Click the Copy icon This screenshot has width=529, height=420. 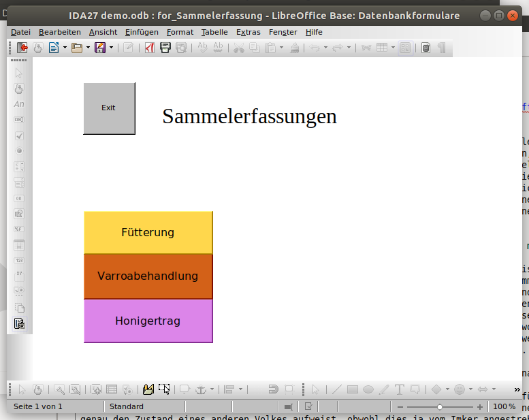coord(255,48)
